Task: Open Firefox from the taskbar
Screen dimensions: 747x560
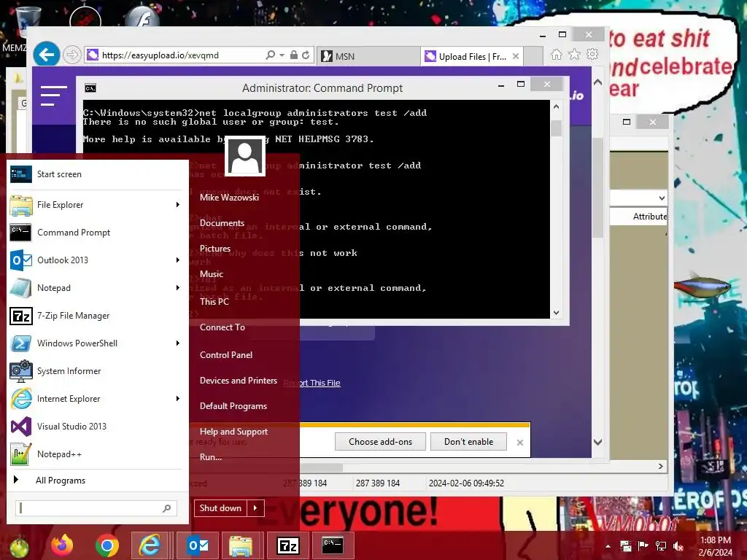Action: point(63,545)
